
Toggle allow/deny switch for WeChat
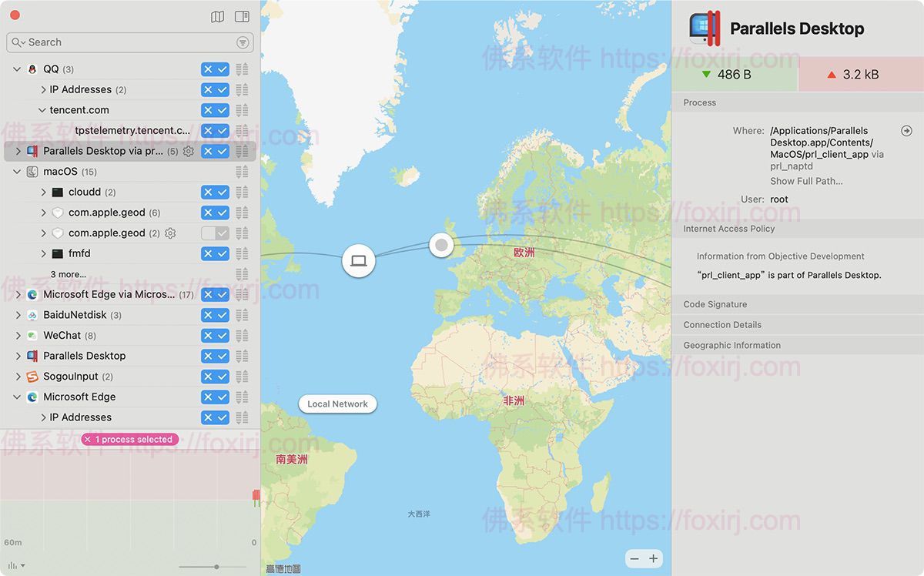215,336
